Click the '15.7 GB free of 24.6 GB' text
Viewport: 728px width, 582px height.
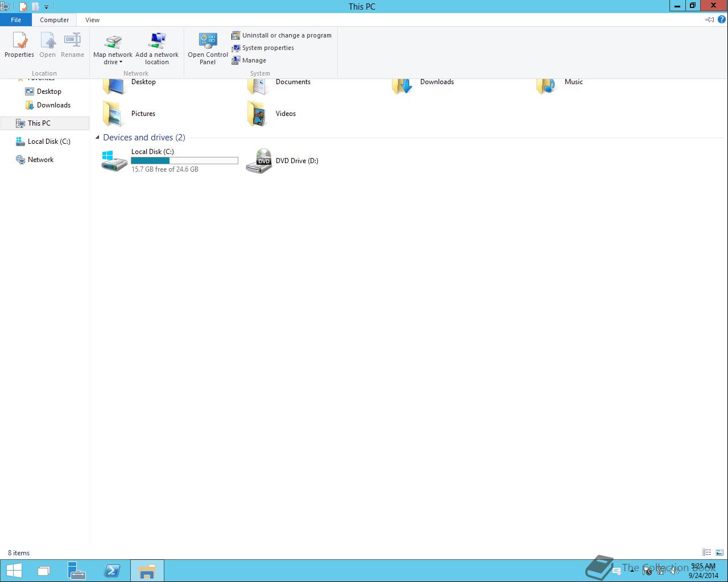click(165, 169)
